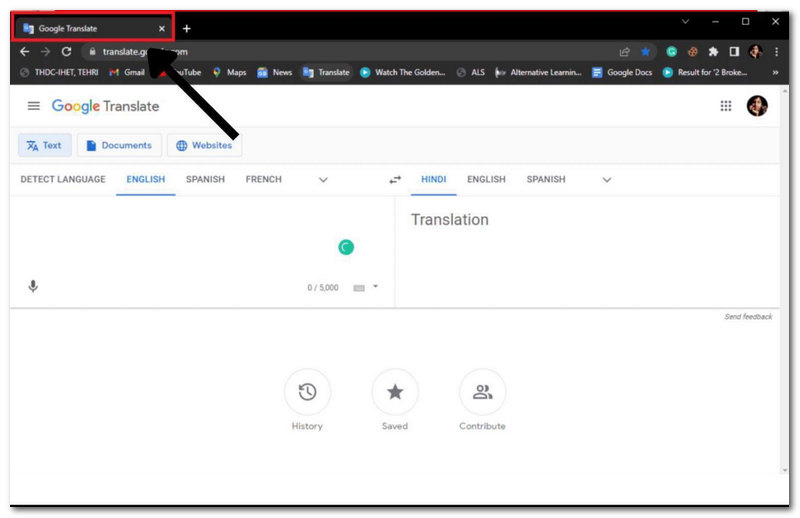Select Spanish as target language
This screenshot has height=518, width=800.
[546, 180]
